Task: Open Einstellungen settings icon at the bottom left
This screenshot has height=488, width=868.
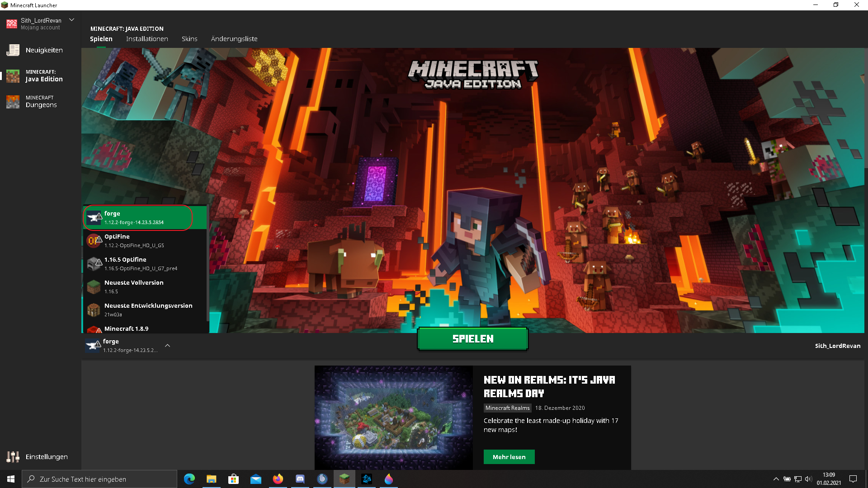Action: tap(13, 457)
